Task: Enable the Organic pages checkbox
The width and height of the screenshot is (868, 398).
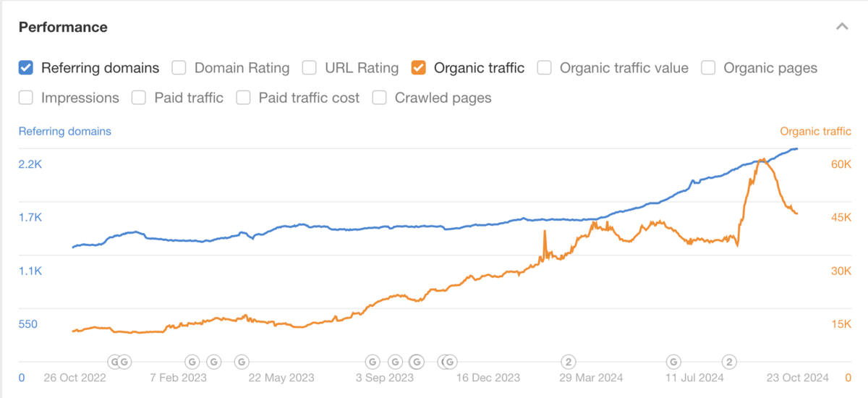Action: pos(709,68)
